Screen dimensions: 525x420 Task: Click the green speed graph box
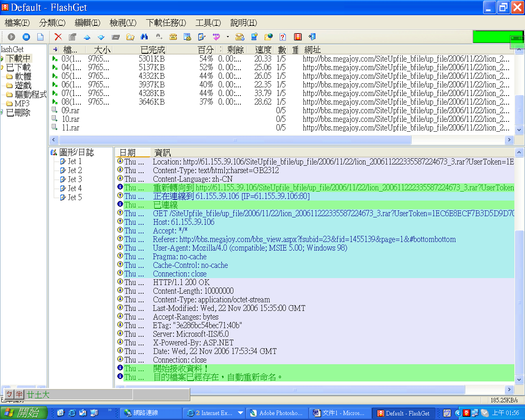(498, 37)
